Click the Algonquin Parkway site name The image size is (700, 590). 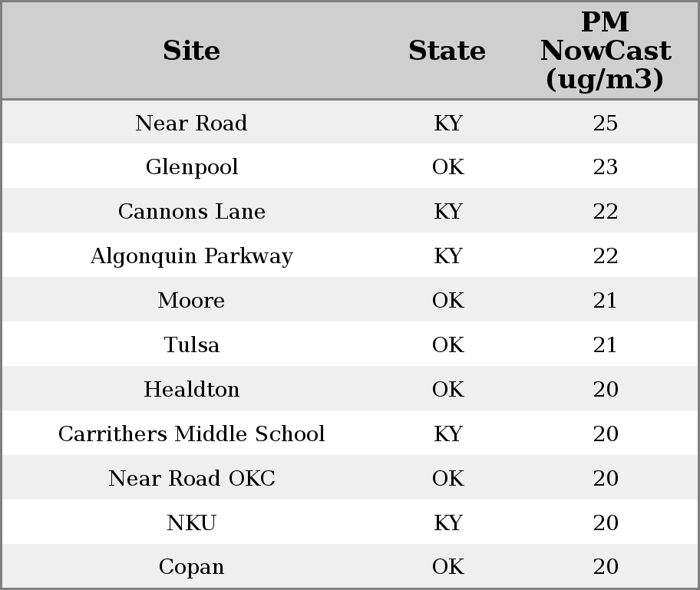[191, 256]
